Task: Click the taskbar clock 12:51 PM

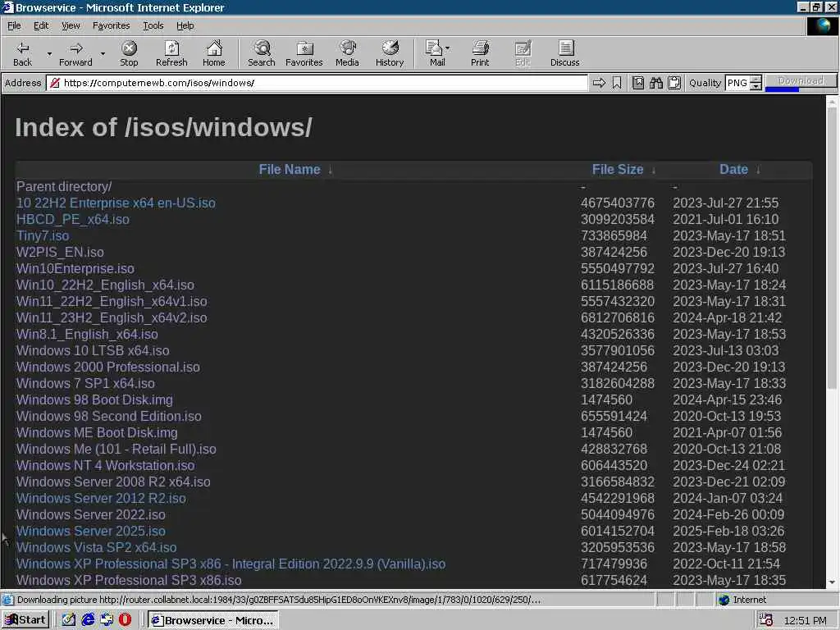Action: 805,620
